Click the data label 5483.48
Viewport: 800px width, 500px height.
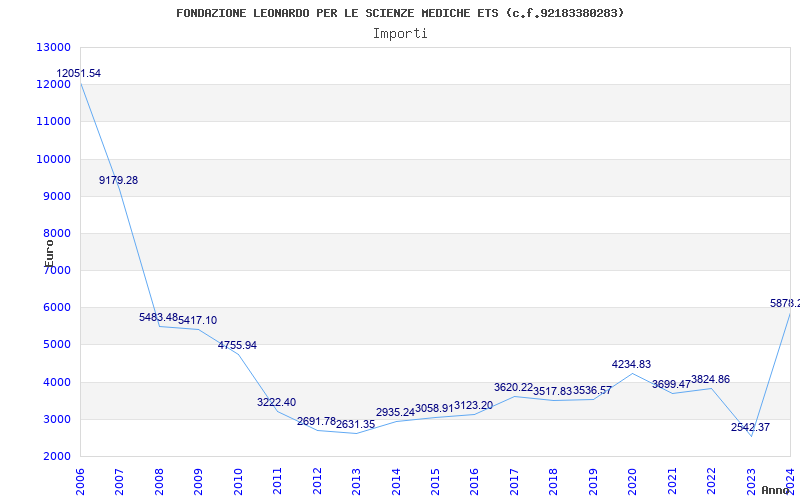coord(158,317)
